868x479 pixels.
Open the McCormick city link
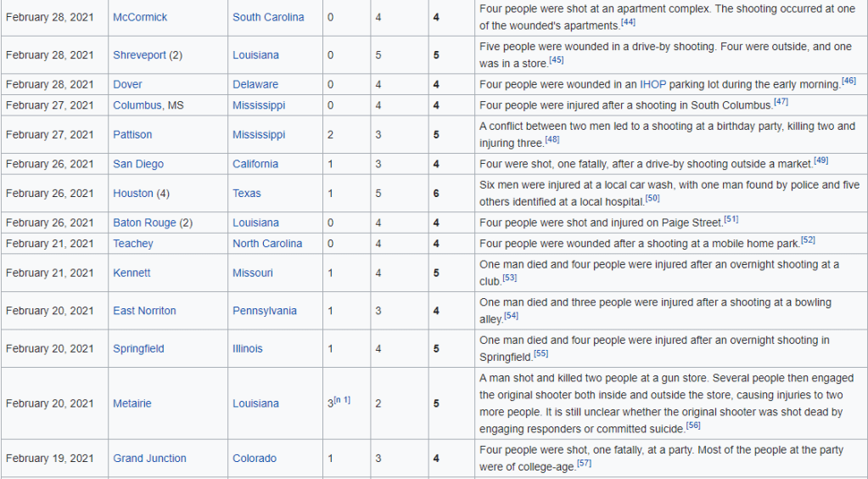(140, 17)
